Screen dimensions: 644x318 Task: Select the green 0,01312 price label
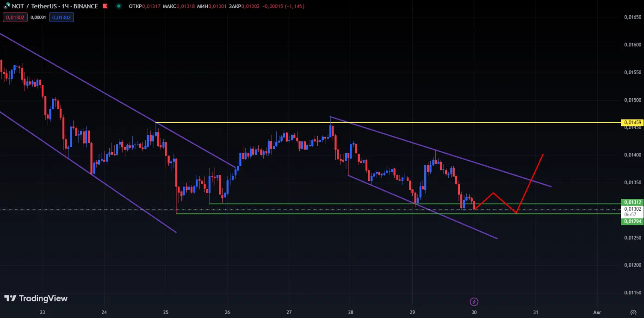coord(632,202)
